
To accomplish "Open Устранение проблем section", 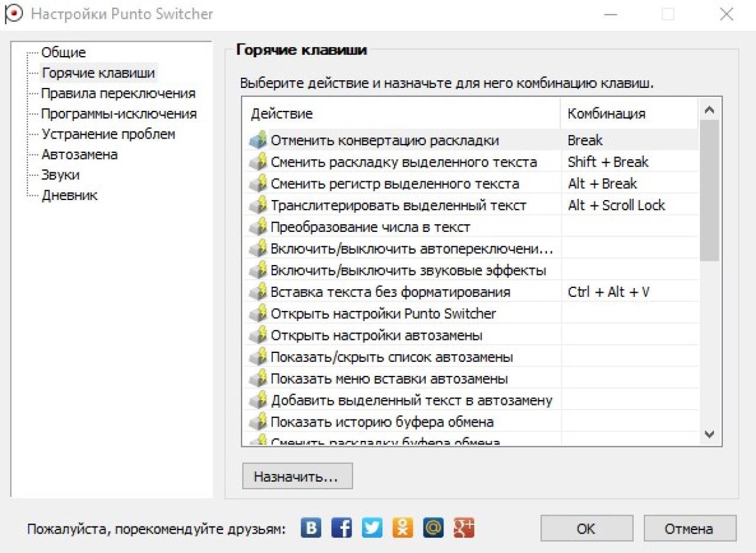I will (108, 134).
